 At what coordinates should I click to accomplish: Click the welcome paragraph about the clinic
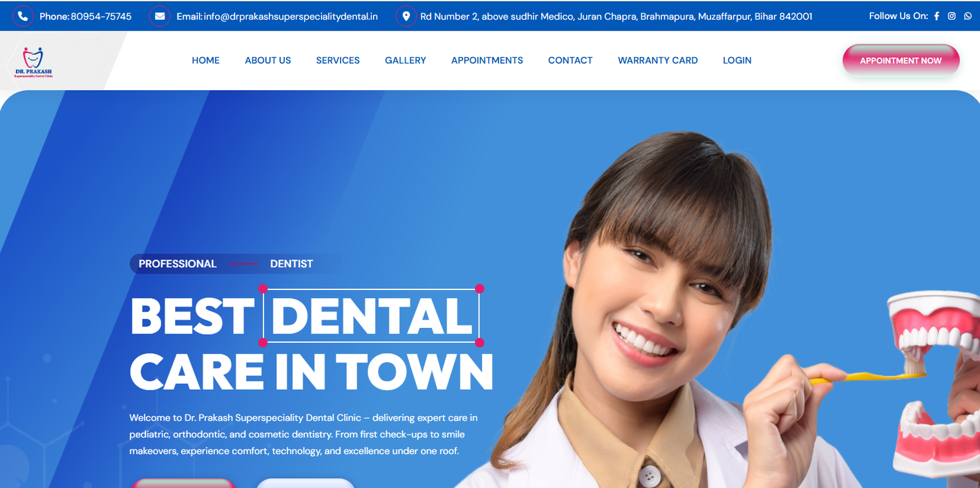[x=303, y=434]
